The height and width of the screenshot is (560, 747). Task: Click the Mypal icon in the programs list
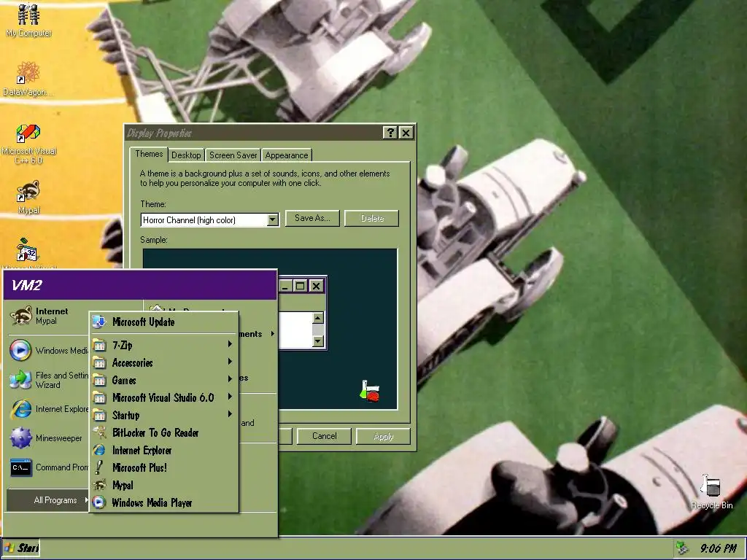(99, 485)
